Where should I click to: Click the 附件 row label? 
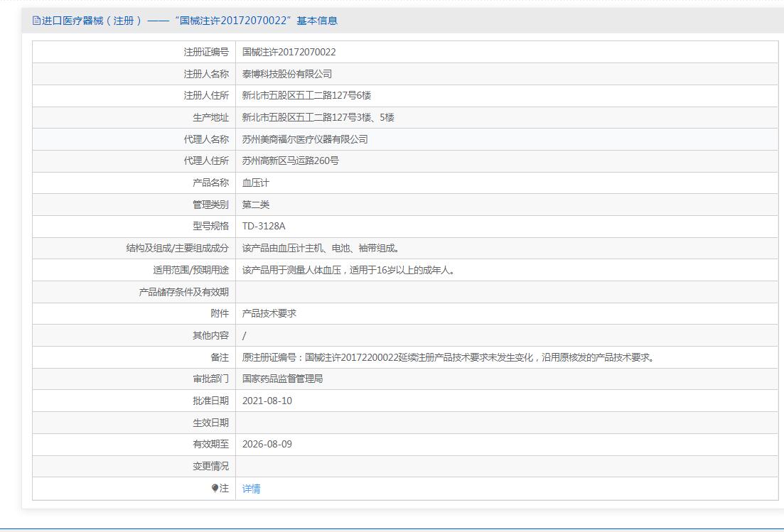(220, 314)
